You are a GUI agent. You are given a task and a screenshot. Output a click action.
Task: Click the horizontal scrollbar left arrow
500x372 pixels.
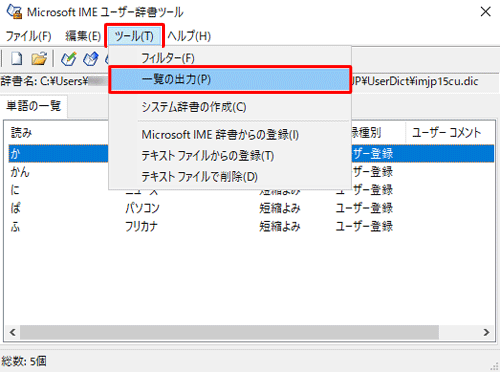coord(12,332)
